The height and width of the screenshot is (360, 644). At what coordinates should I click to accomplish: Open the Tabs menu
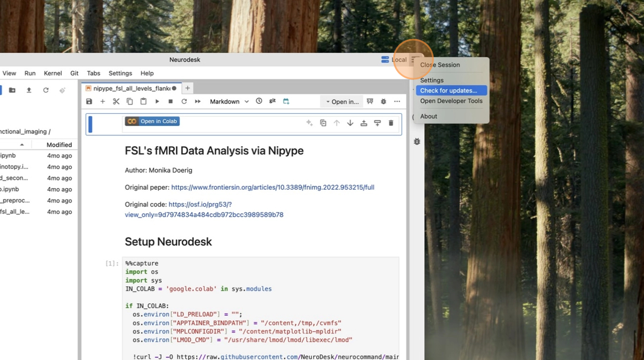[x=94, y=73]
